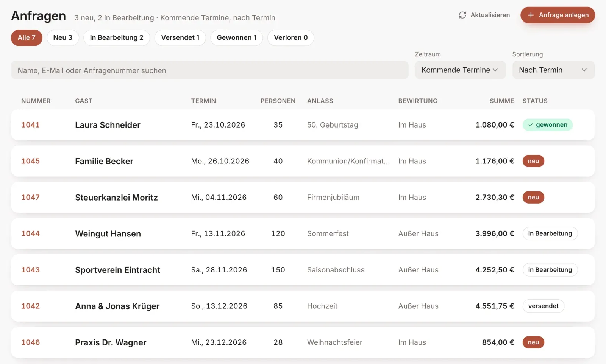Click the neu badge in Praxis Dr. Wagner row
The width and height of the screenshot is (606, 364).
coord(533,342)
